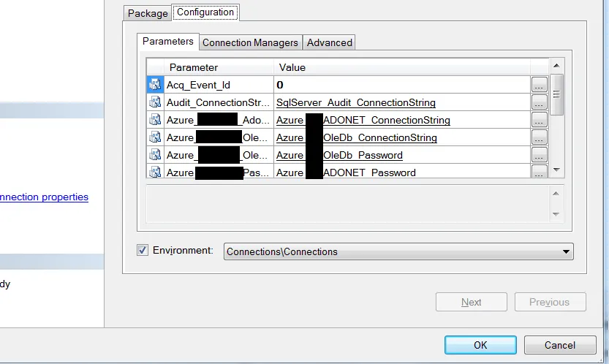
Task: Open ellipsis button for ADONET_ConnectionString value
Action: pyautogui.click(x=539, y=120)
